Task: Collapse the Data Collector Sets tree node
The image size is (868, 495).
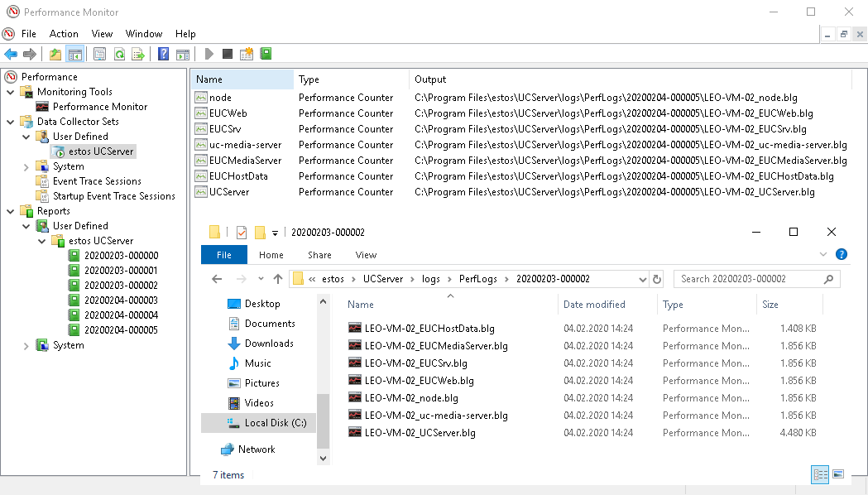Action: (12, 122)
